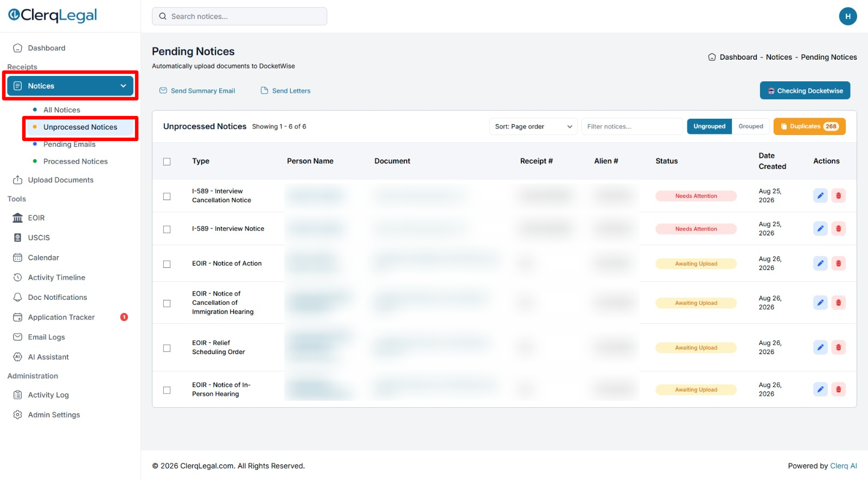Check the EOIR Notice of In-Person Hearing checkbox
This screenshot has height=481, width=868.
pyautogui.click(x=167, y=390)
